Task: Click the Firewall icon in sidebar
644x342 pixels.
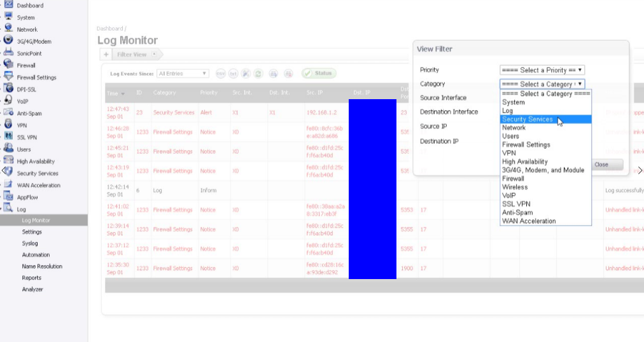Action: 8,64
